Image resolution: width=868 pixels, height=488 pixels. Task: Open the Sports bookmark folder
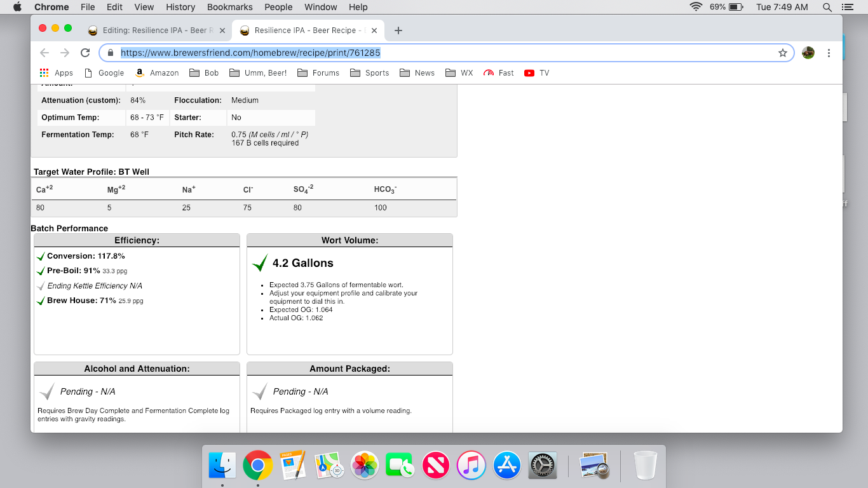click(x=369, y=73)
